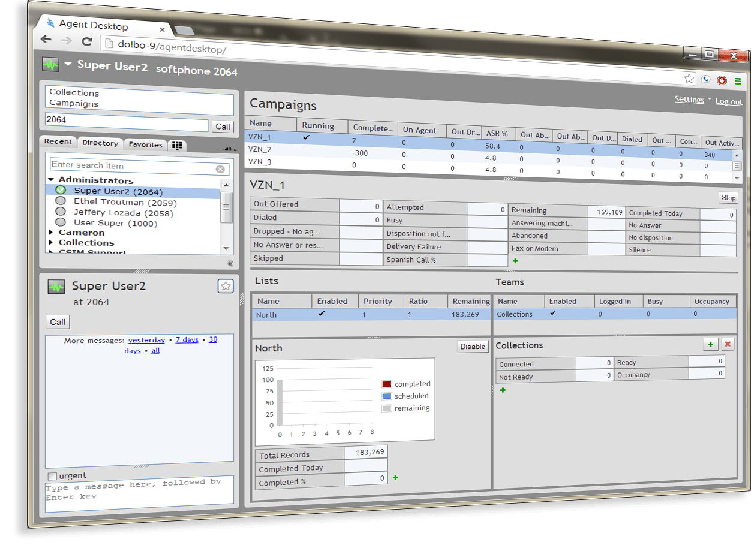Screen dimensions: 751x560
Task: Click the blue phone extension icon
Action: coord(706,79)
